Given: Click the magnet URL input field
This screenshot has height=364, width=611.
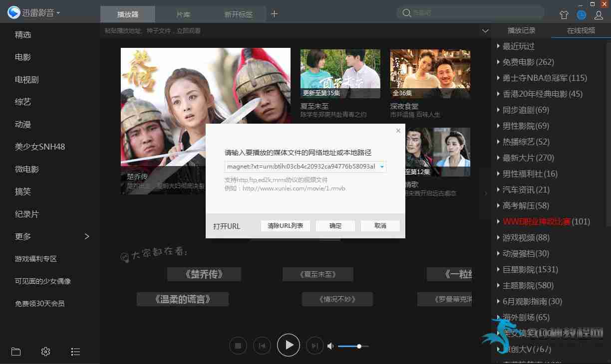Looking at the screenshot, I should pyautogui.click(x=301, y=167).
